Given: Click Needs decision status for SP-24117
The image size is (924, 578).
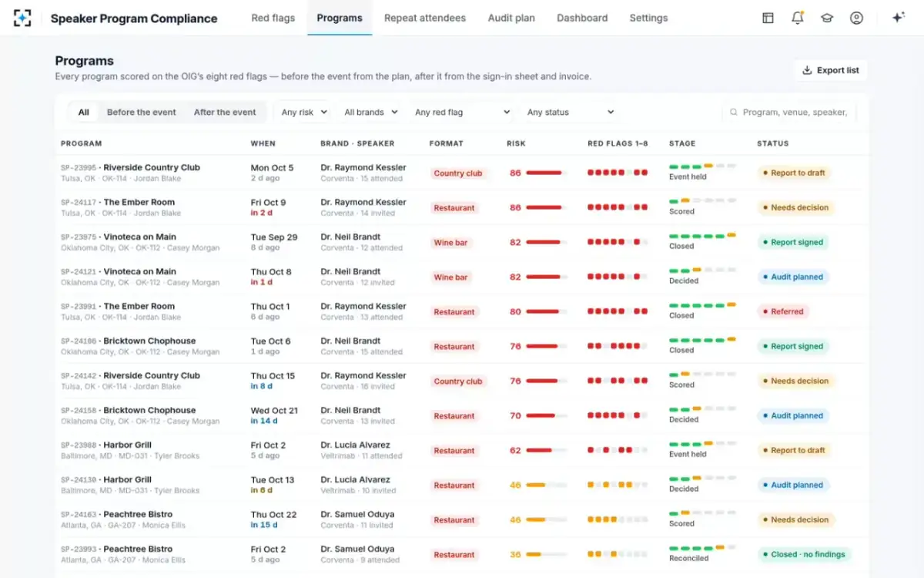Looking at the screenshot, I should tap(795, 207).
